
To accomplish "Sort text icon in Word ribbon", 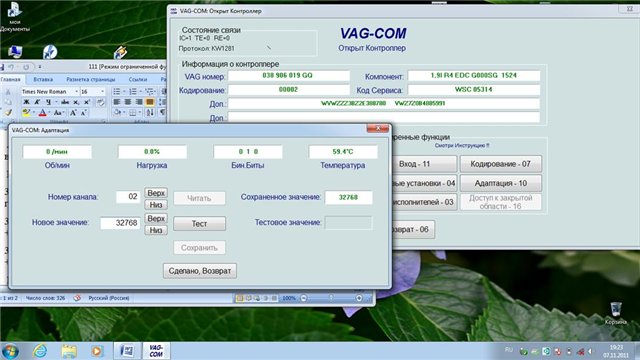I will [150, 113].
